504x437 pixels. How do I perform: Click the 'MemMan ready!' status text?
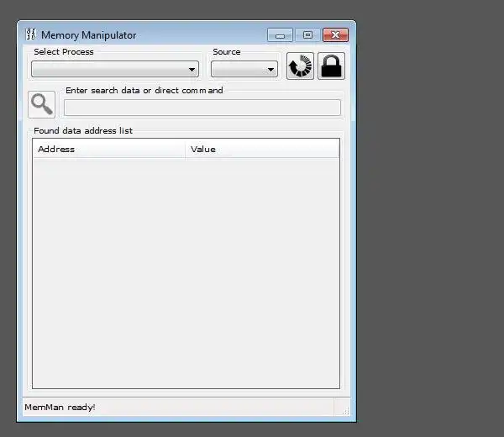coord(60,408)
